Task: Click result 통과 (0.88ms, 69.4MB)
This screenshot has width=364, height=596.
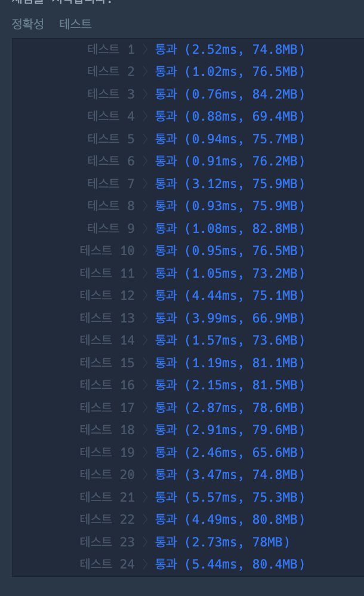Action: pyautogui.click(x=230, y=116)
